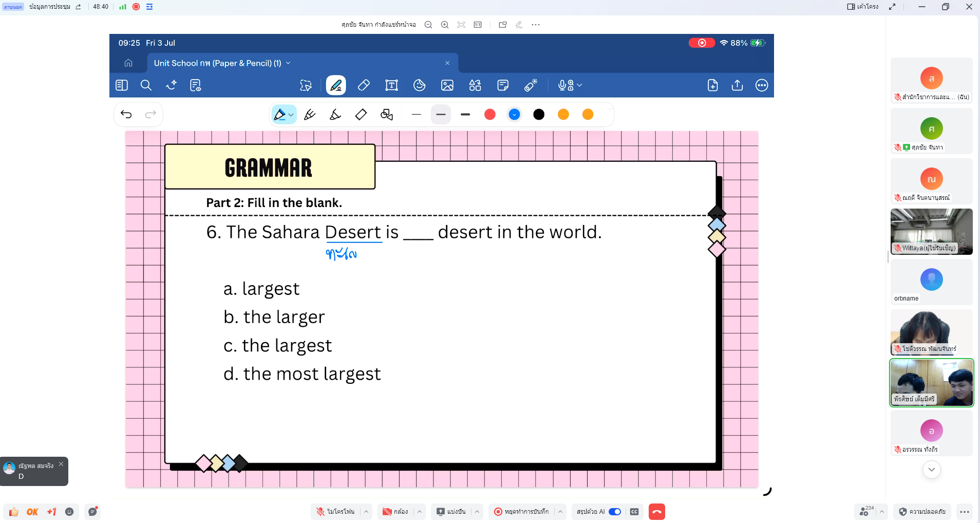Viewport: 980px width, 523px height.
Task: Zoom out the shared screen view
Action: coord(428,25)
